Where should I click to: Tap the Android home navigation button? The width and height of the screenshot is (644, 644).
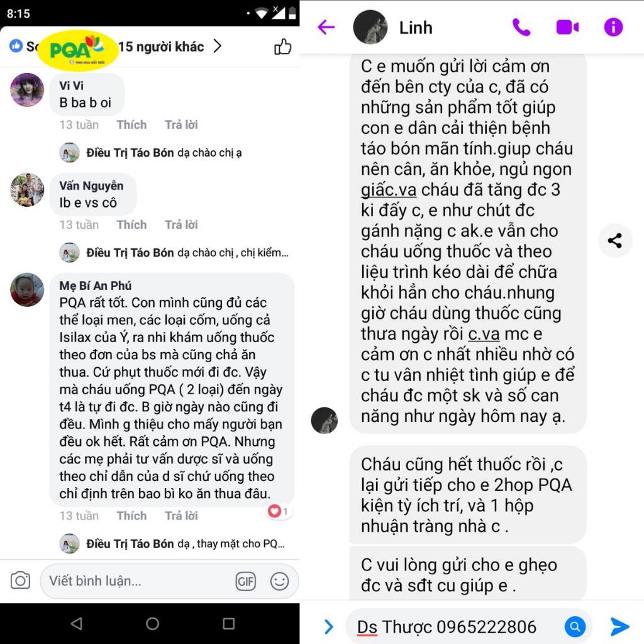tap(152, 623)
